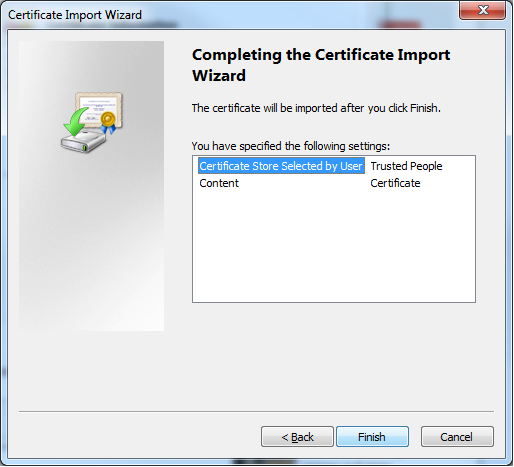
Task: Cancel the certificate import wizard
Action: (x=457, y=436)
